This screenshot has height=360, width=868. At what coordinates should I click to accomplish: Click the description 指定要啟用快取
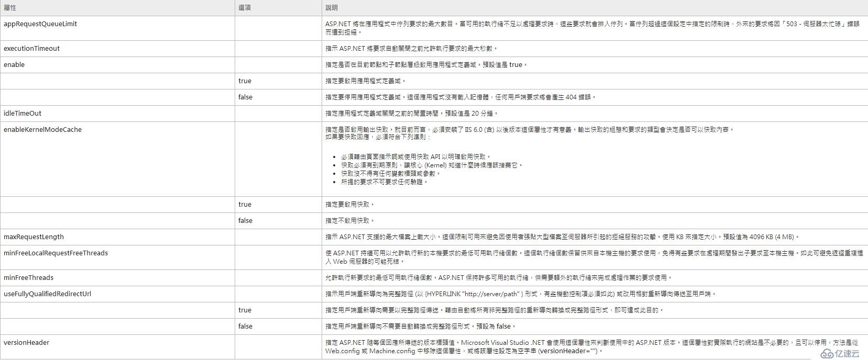click(350, 205)
